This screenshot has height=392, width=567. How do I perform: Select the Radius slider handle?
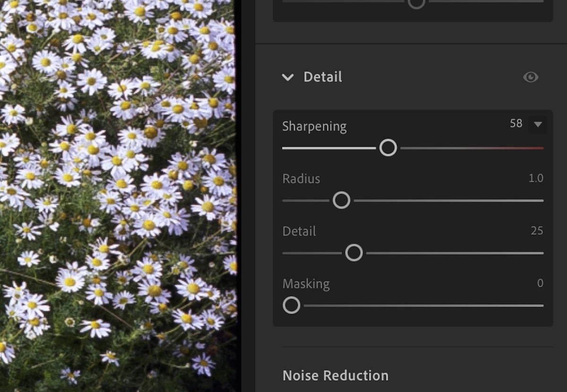point(341,200)
